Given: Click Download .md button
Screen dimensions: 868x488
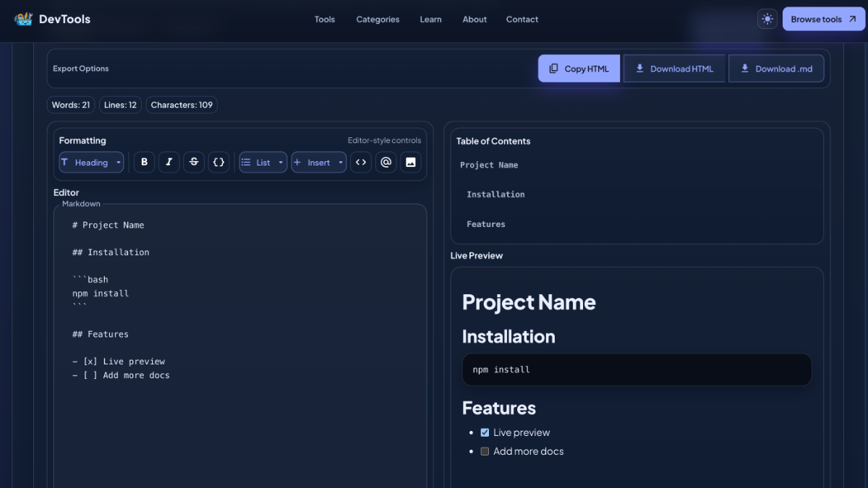Looking at the screenshot, I should (x=776, y=69).
